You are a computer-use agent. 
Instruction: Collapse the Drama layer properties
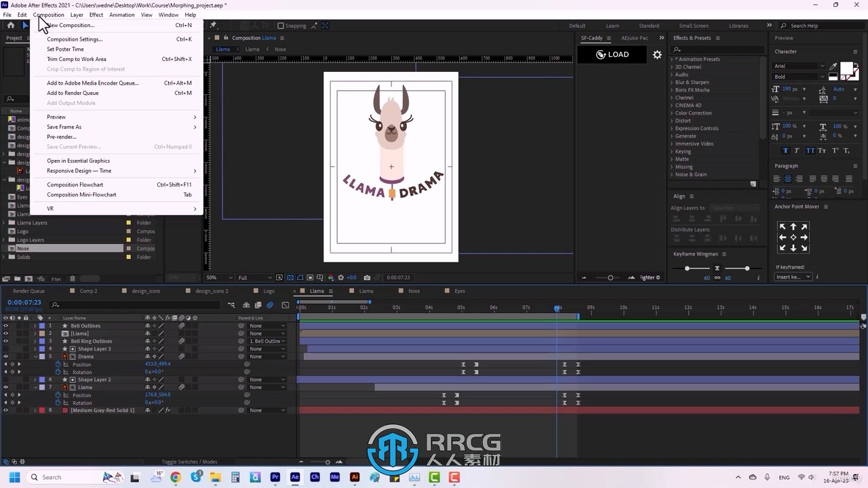(x=35, y=357)
